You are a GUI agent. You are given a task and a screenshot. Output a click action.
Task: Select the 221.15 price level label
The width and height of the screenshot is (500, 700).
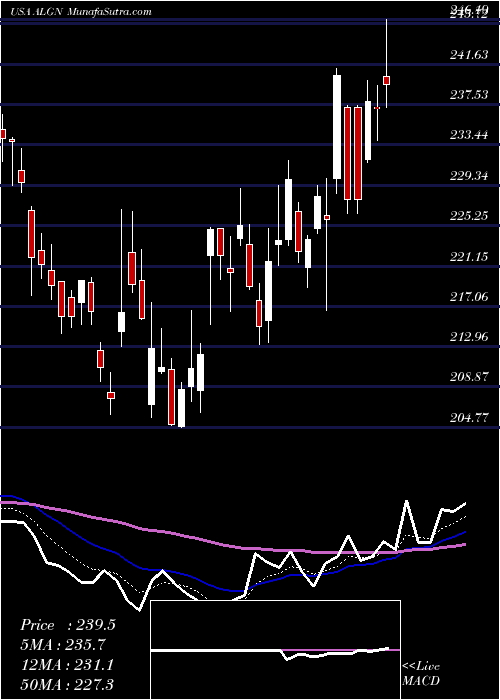pos(469,257)
